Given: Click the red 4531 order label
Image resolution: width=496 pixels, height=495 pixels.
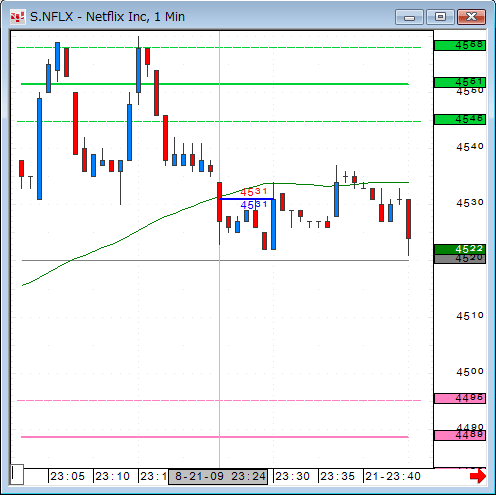Looking at the screenshot, I should [254, 192].
